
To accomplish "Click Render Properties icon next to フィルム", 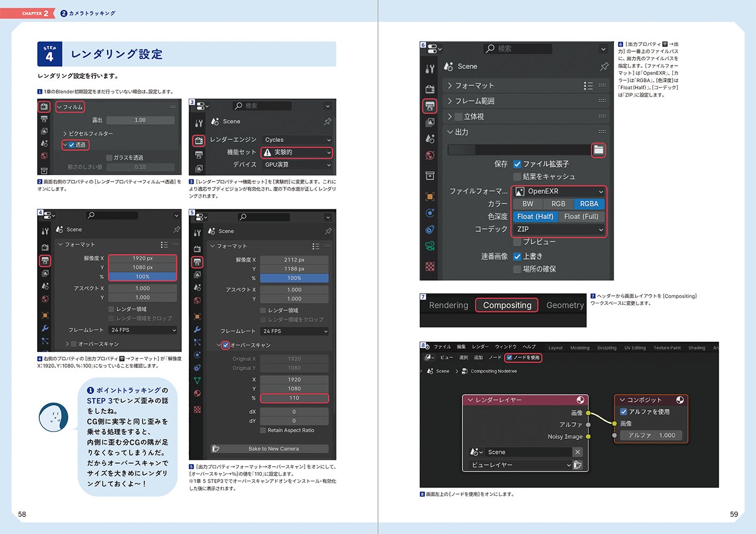I will pyautogui.click(x=44, y=107).
